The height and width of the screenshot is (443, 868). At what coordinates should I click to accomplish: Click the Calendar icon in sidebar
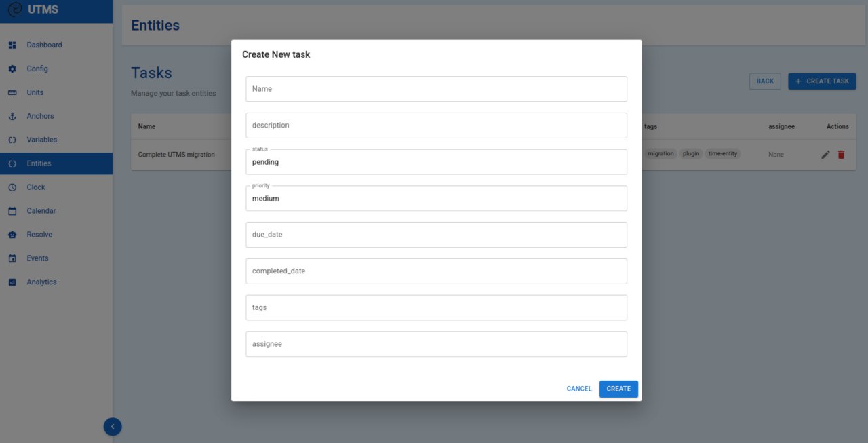(12, 212)
